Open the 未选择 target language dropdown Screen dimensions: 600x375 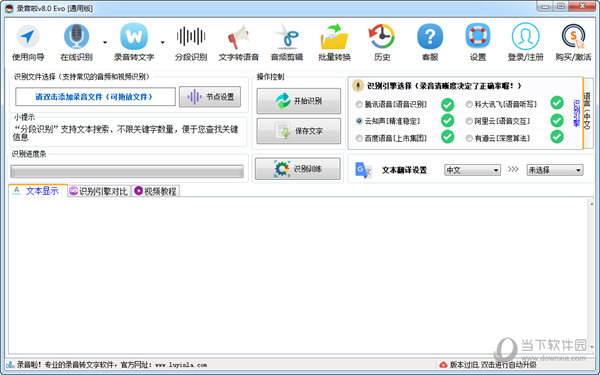555,170
